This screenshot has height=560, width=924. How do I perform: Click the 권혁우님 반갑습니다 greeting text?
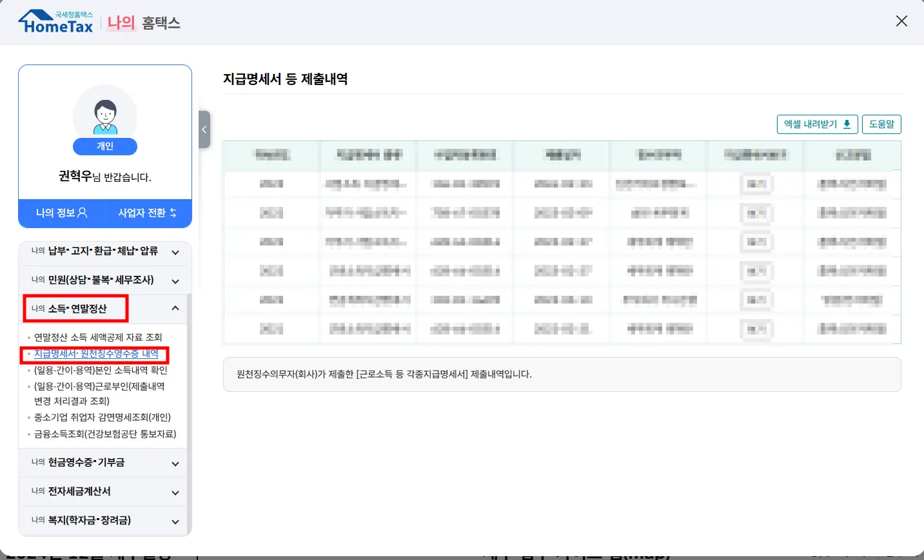[105, 177]
